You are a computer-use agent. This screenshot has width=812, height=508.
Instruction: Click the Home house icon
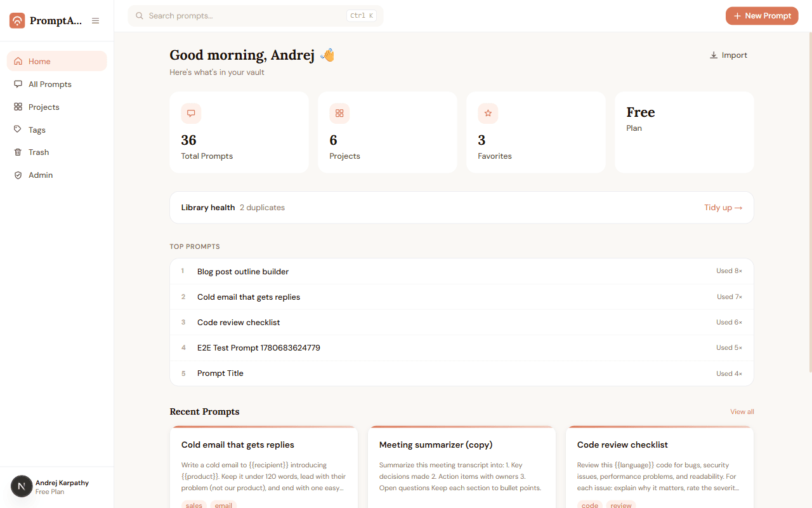coord(18,62)
